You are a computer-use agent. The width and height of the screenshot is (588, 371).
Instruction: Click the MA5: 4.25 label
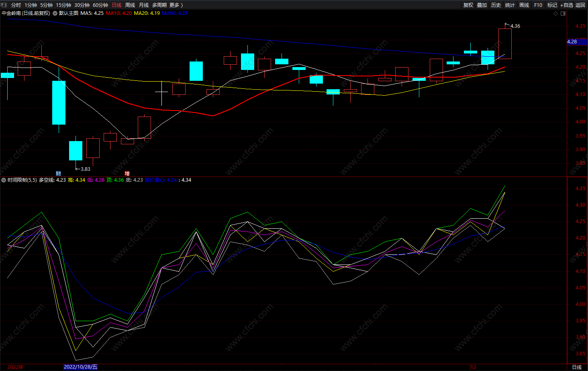point(92,13)
